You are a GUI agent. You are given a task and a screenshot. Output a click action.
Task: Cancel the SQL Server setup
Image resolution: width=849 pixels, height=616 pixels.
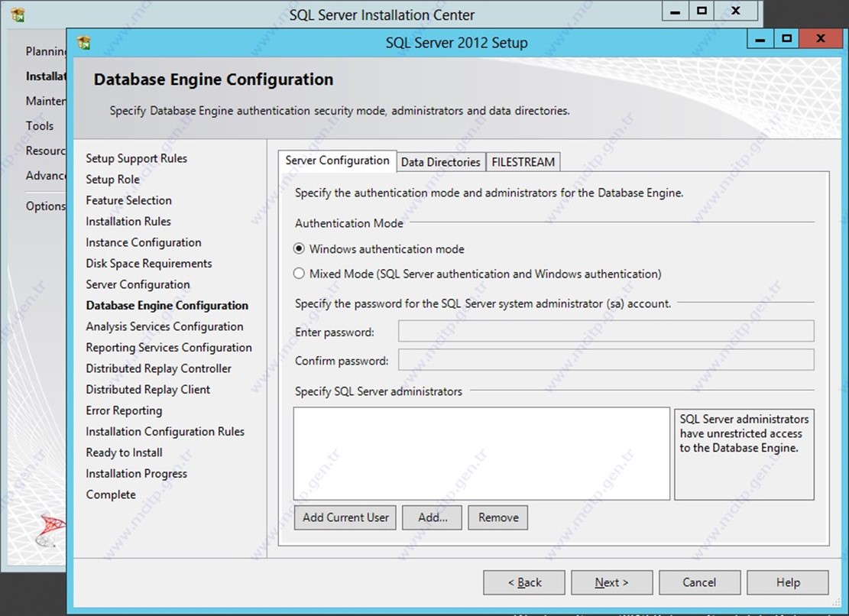(699, 582)
